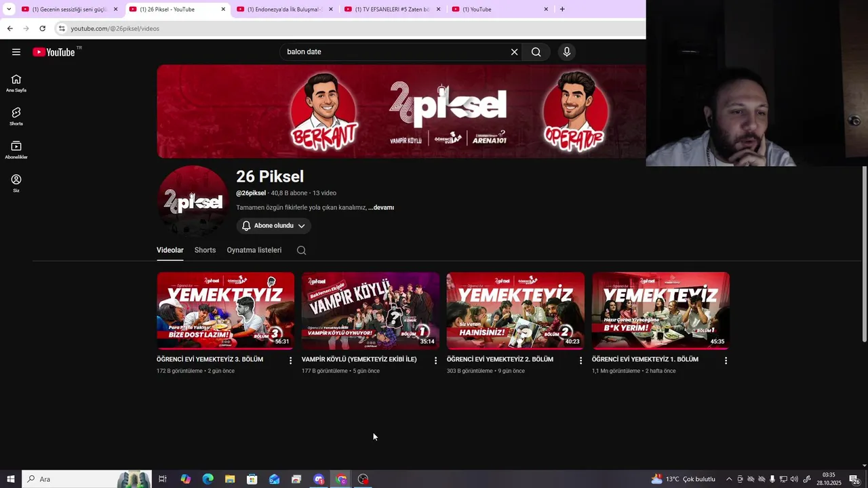Open the Copilot app on the taskbar

186,479
